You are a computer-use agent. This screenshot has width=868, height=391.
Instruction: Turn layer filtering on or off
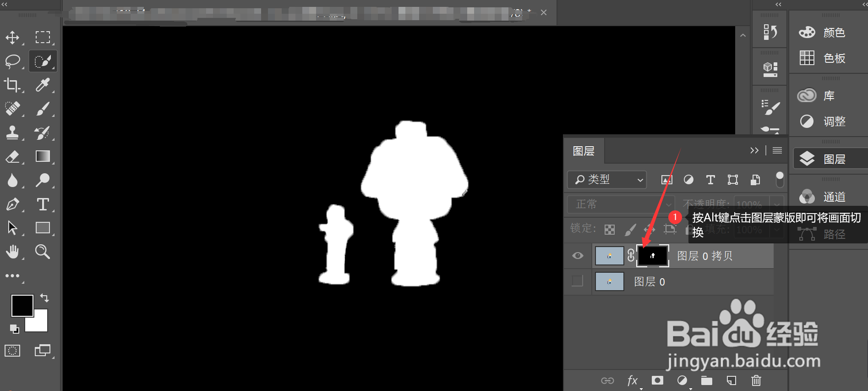(x=780, y=180)
